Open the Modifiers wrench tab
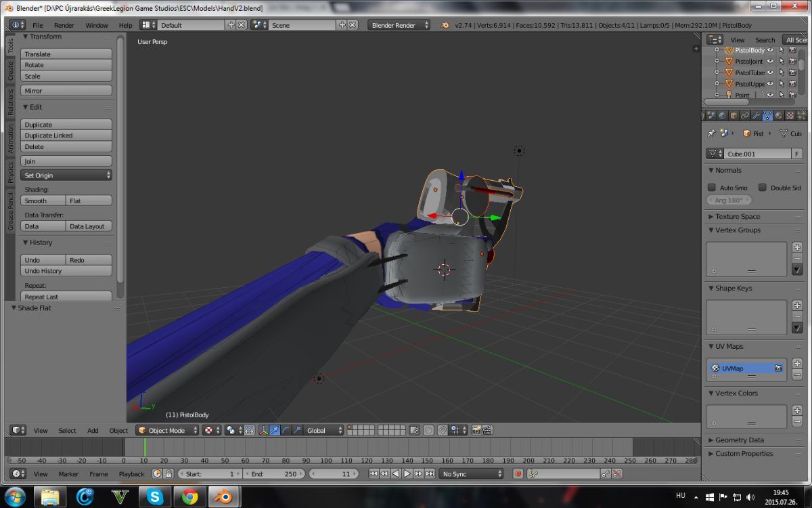This screenshot has height=508, width=812. [x=757, y=116]
